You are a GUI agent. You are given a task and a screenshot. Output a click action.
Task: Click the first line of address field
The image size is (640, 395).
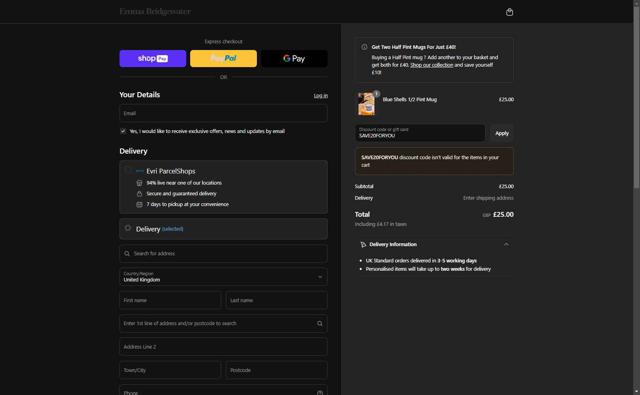click(223, 323)
